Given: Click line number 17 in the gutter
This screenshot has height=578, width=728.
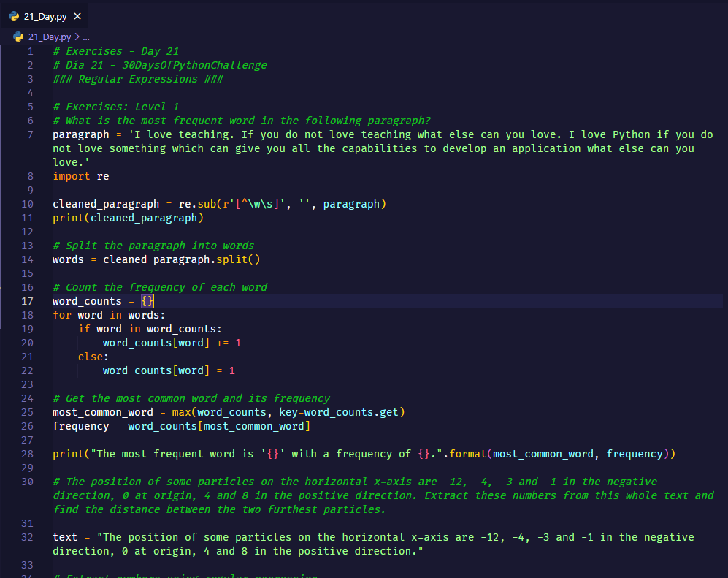Looking at the screenshot, I should click(28, 301).
